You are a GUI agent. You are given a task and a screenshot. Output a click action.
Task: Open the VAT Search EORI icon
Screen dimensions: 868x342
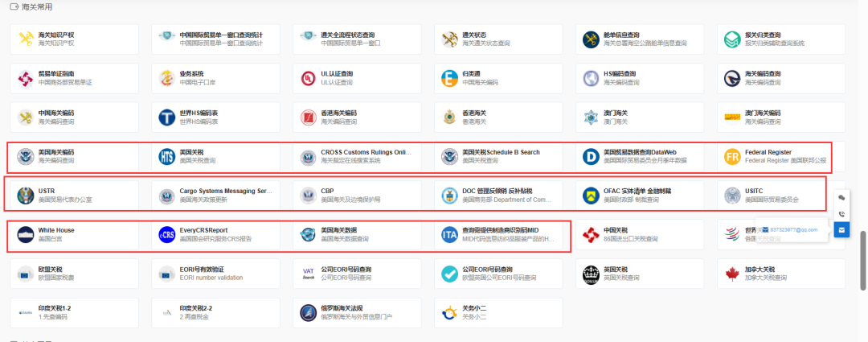(x=309, y=274)
